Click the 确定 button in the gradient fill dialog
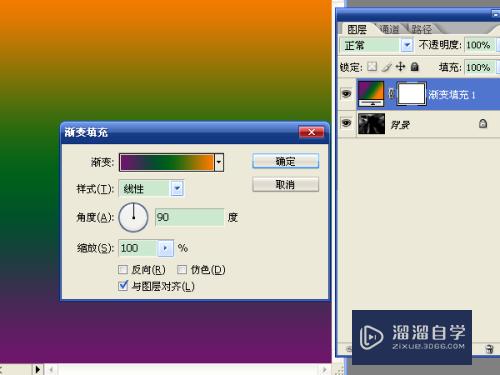This screenshot has width=500, height=375. [285, 161]
